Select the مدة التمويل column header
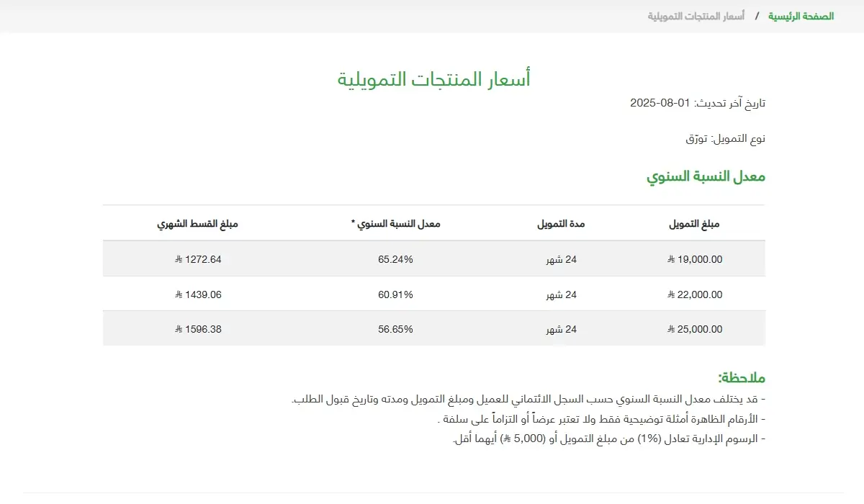Viewport: 864px width, 504px height. [x=562, y=224]
